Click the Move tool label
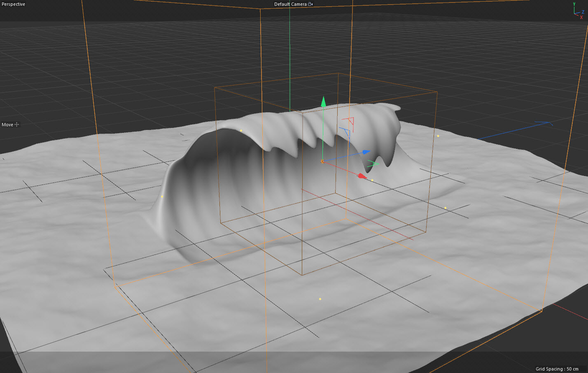The image size is (588, 373). tap(7, 125)
